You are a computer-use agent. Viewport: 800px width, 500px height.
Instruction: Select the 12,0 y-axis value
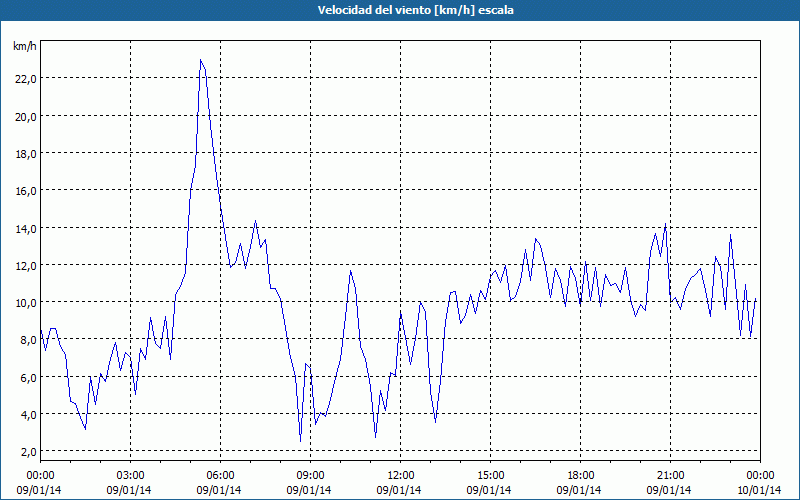coord(26,265)
